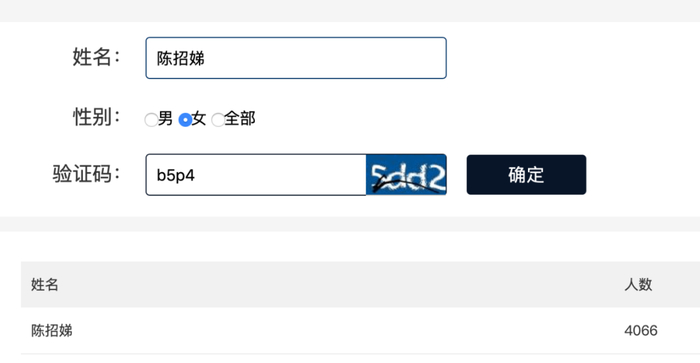Click the 男 label text beside radio
The image size is (700, 363).
pyautogui.click(x=165, y=118)
